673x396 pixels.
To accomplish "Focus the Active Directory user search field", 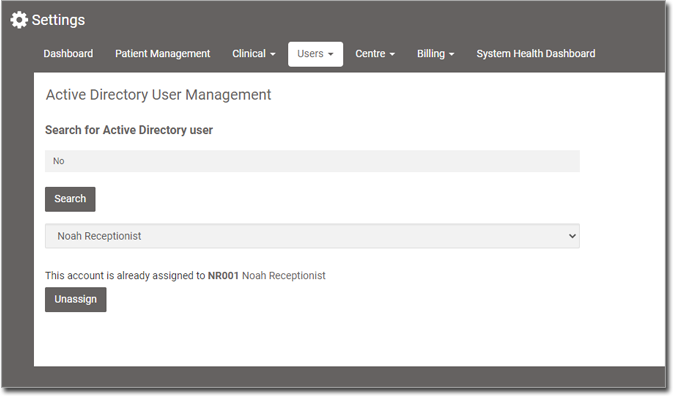I will [x=312, y=161].
